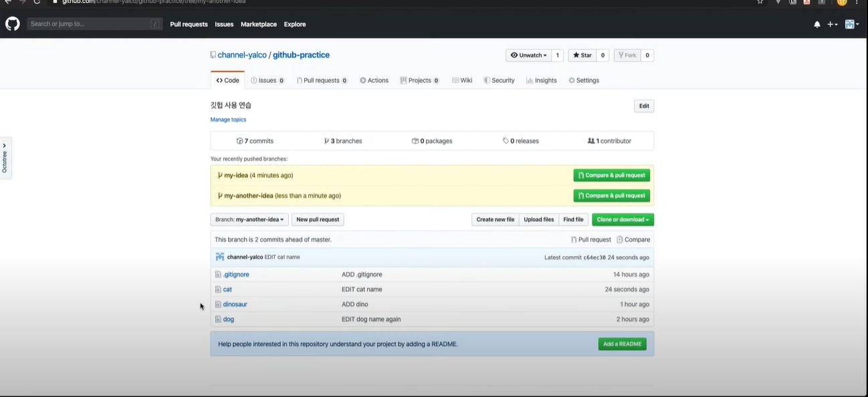Go to Marketplace
The height and width of the screenshot is (397, 868).
coord(259,25)
